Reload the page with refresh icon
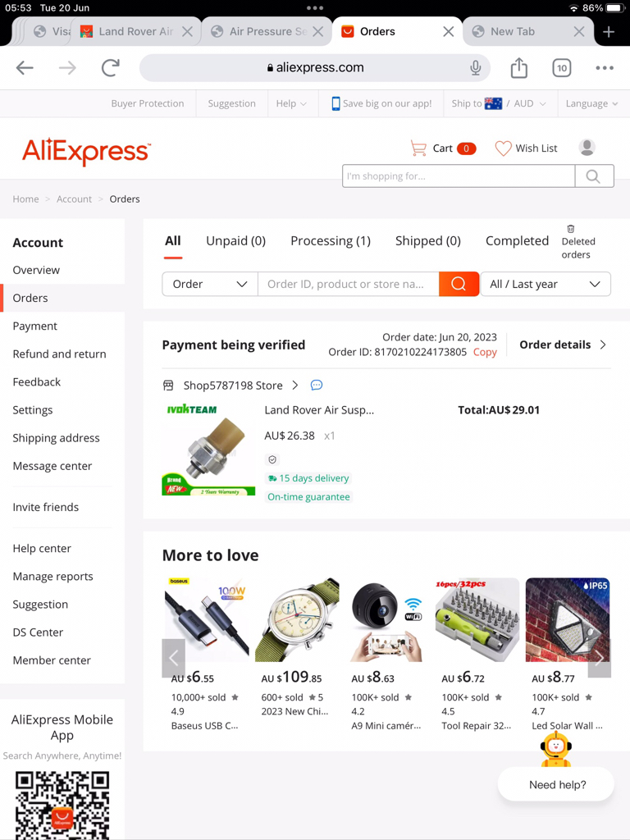 point(111,67)
